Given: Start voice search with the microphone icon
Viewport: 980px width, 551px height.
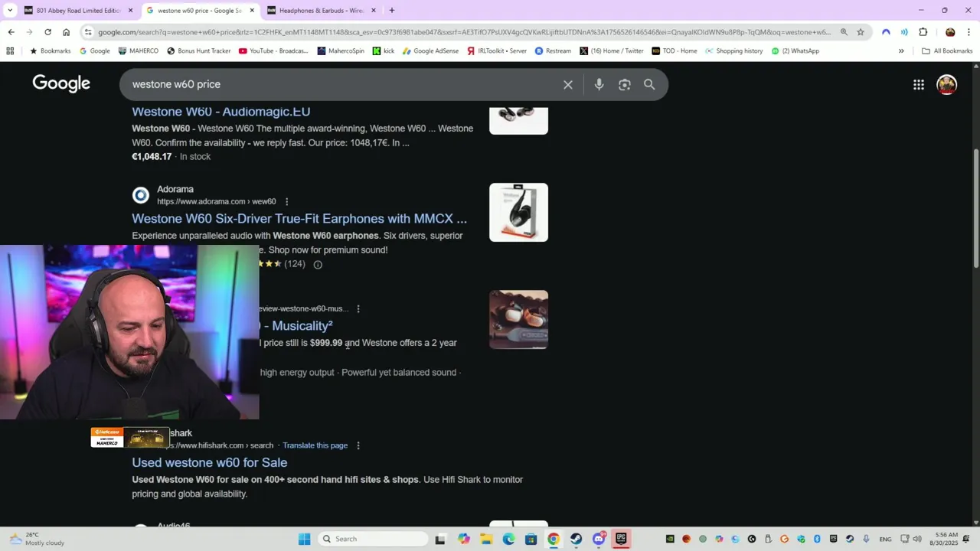Looking at the screenshot, I should click(x=599, y=84).
